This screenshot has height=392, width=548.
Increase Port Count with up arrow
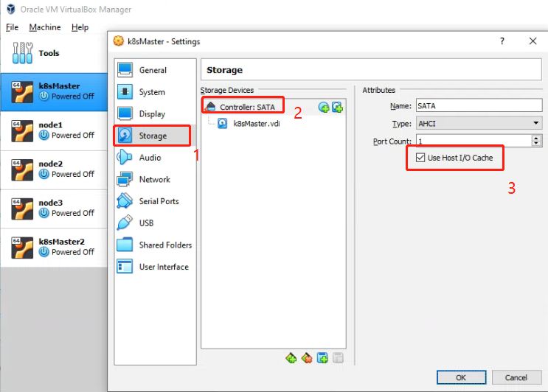click(536, 138)
